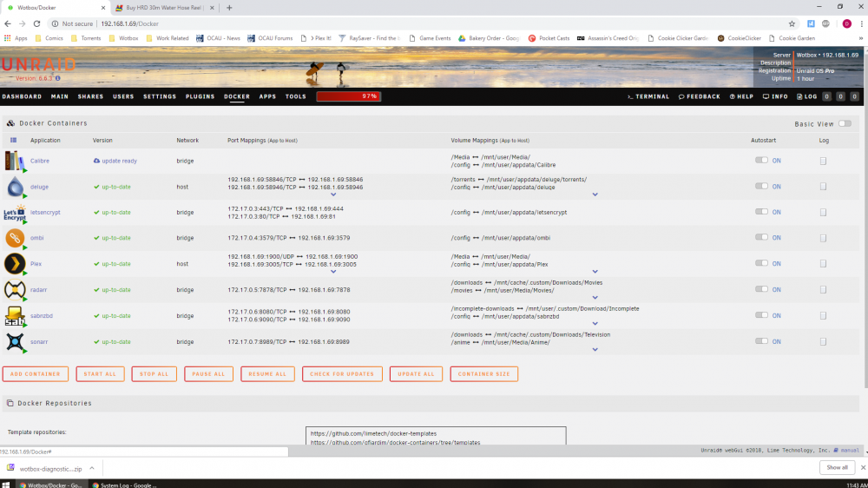Open the letsencrypt container icon

15,212
